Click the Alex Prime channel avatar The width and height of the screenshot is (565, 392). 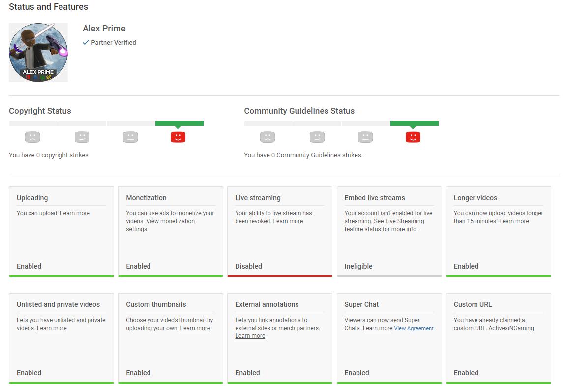pos(38,53)
